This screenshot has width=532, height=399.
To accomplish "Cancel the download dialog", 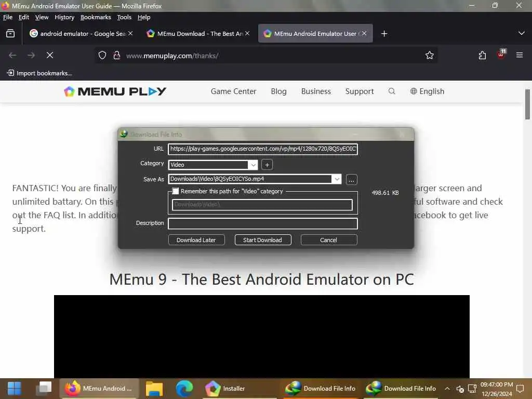I will click(328, 240).
